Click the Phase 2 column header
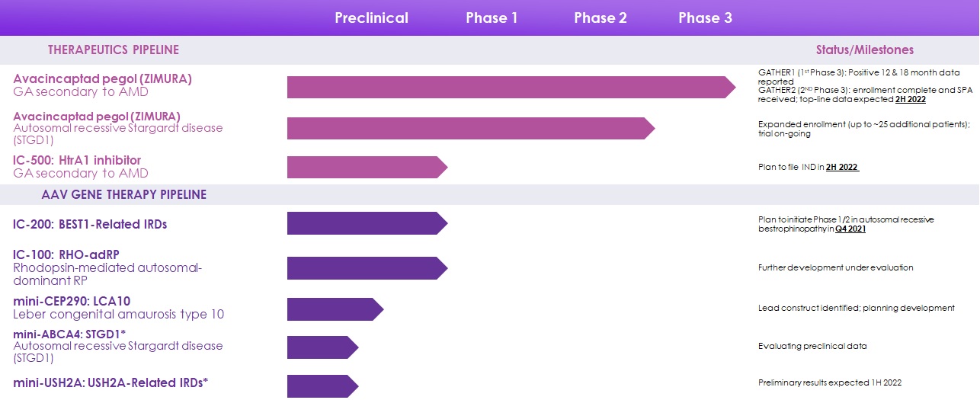The image size is (980, 400). pyautogui.click(x=600, y=18)
